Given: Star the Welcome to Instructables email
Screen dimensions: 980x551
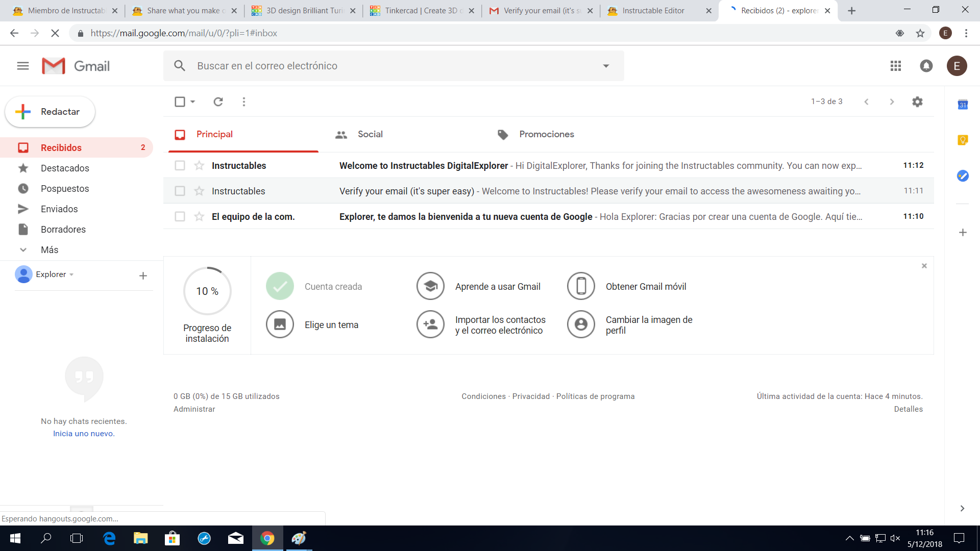Looking at the screenshot, I should pyautogui.click(x=199, y=165).
